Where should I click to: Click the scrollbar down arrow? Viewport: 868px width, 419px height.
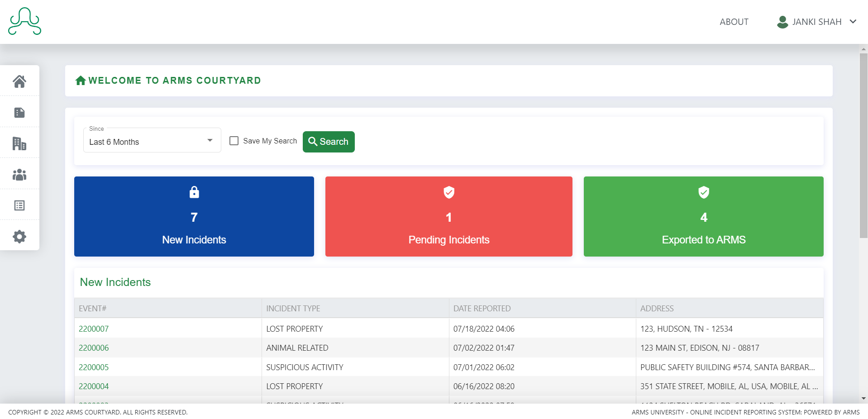pyautogui.click(x=863, y=399)
